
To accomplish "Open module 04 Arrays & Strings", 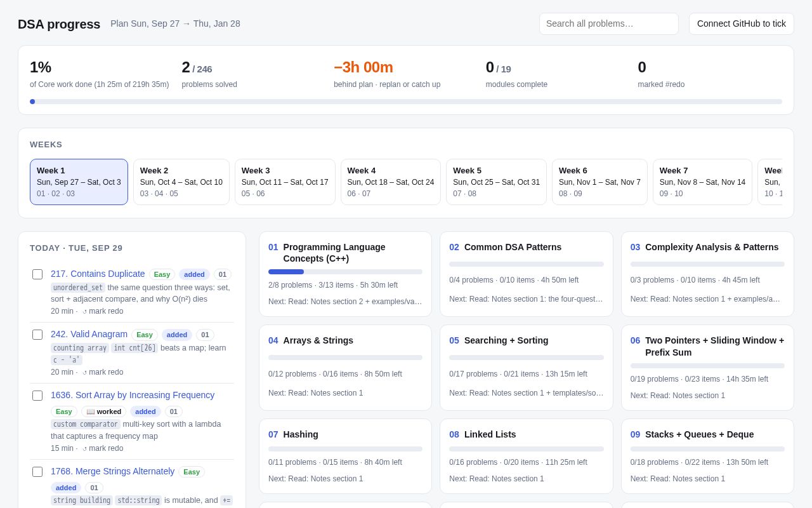I will (345, 368).
